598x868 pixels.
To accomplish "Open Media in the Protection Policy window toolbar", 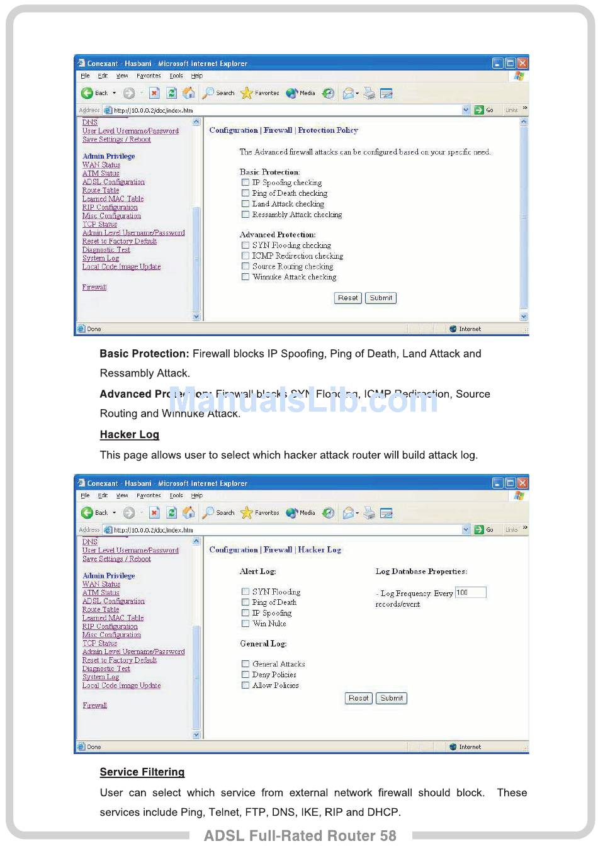I will [x=300, y=93].
